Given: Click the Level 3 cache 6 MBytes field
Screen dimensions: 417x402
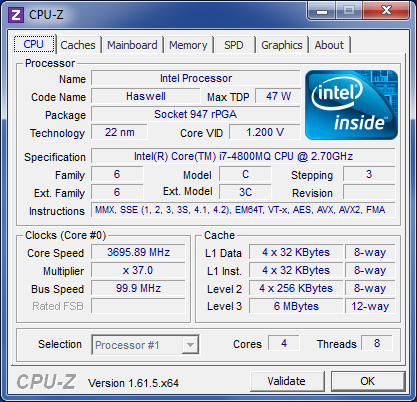Looking at the screenshot, I should tap(296, 306).
